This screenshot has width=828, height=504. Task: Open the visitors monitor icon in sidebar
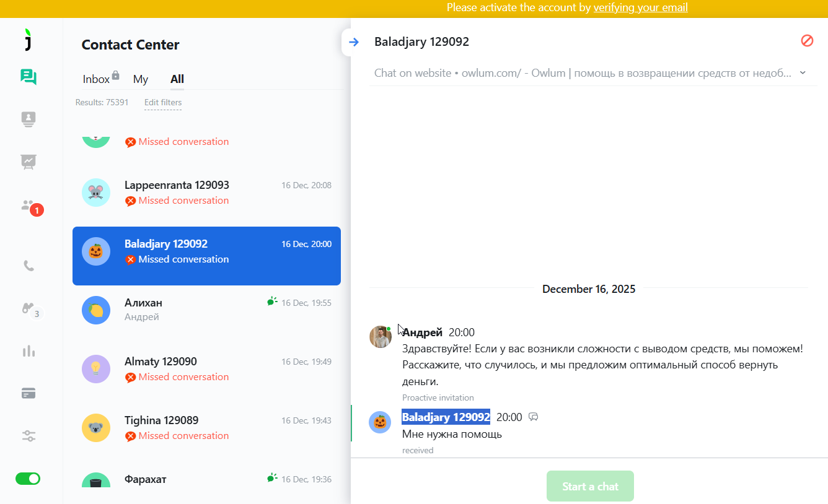29,119
